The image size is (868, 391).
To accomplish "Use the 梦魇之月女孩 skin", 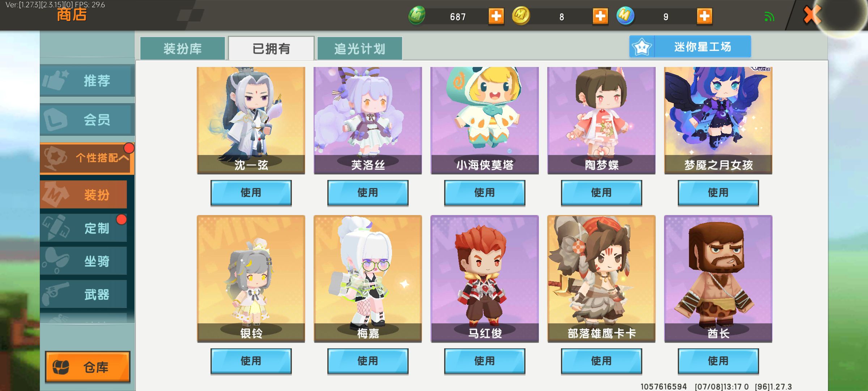I will coord(718,193).
